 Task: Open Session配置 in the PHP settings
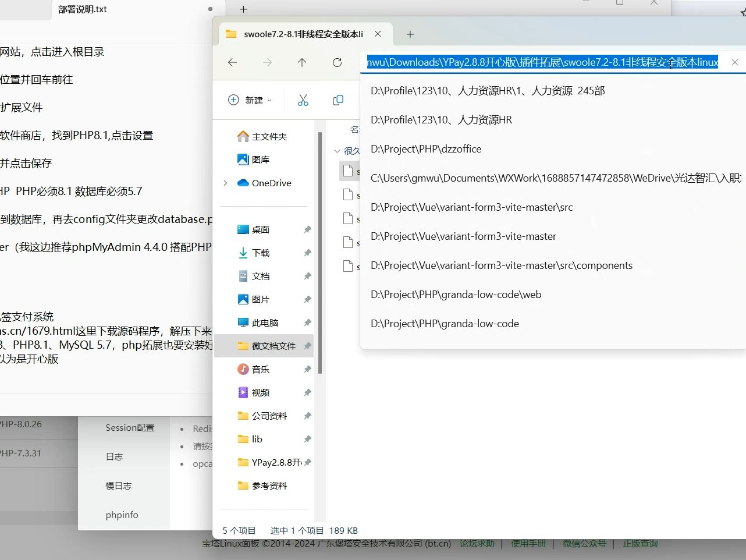(130, 428)
